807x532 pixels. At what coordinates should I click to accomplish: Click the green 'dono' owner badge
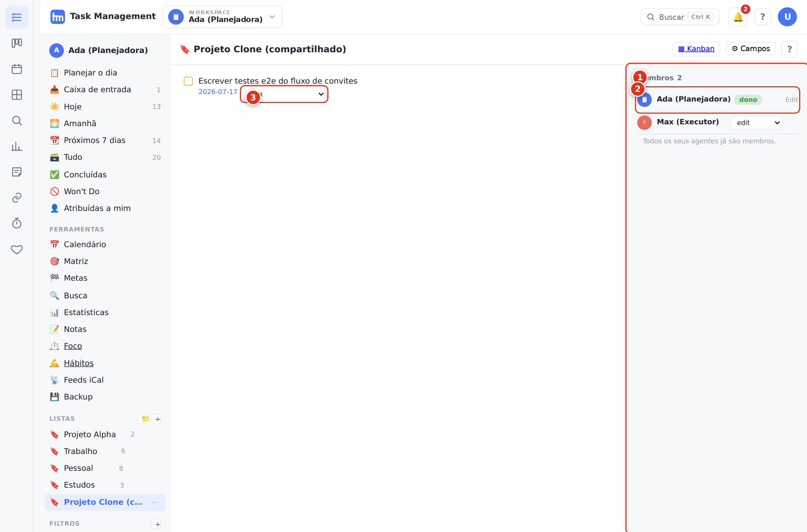pos(748,100)
